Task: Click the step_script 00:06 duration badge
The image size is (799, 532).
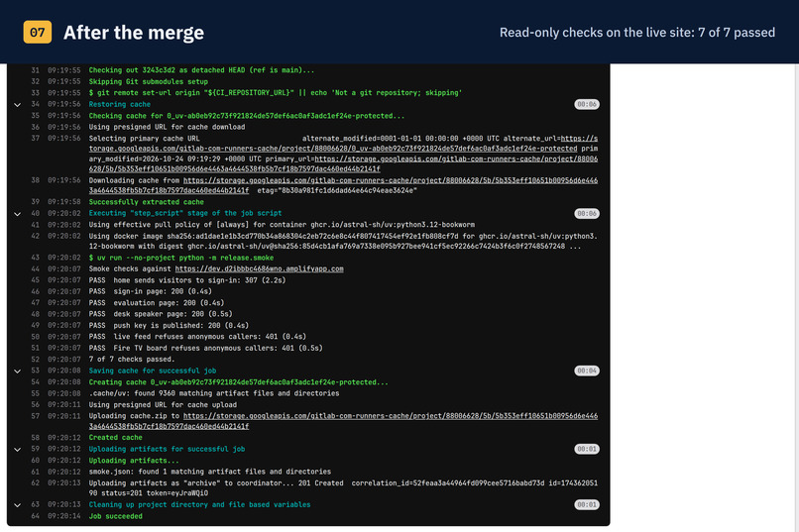Action: pyautogui.click(x=587, y=213)
